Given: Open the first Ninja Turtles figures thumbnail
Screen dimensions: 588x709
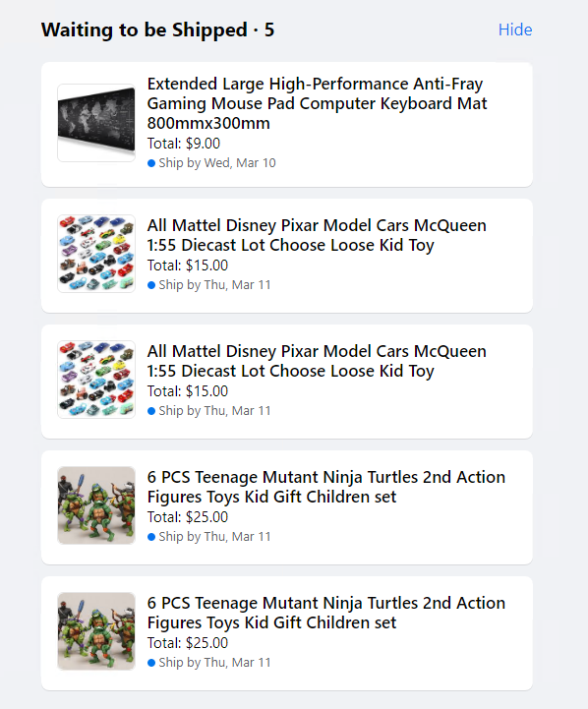Looking at the screenshot, I should (96, 505).
